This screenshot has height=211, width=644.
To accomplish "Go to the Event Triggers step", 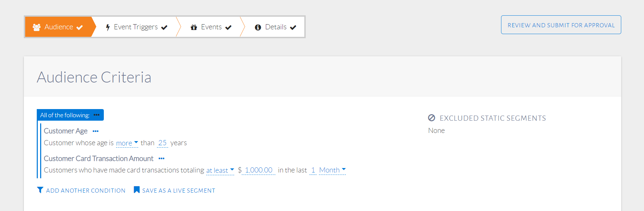I will [x=136, y=27].
